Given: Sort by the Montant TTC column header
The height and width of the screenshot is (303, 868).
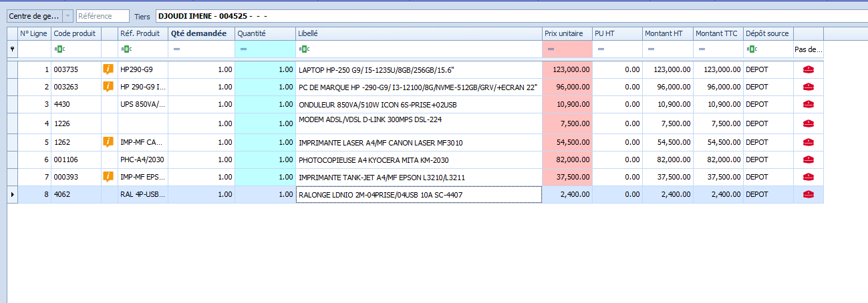Looking at the screenshot, I should point(718,33).
